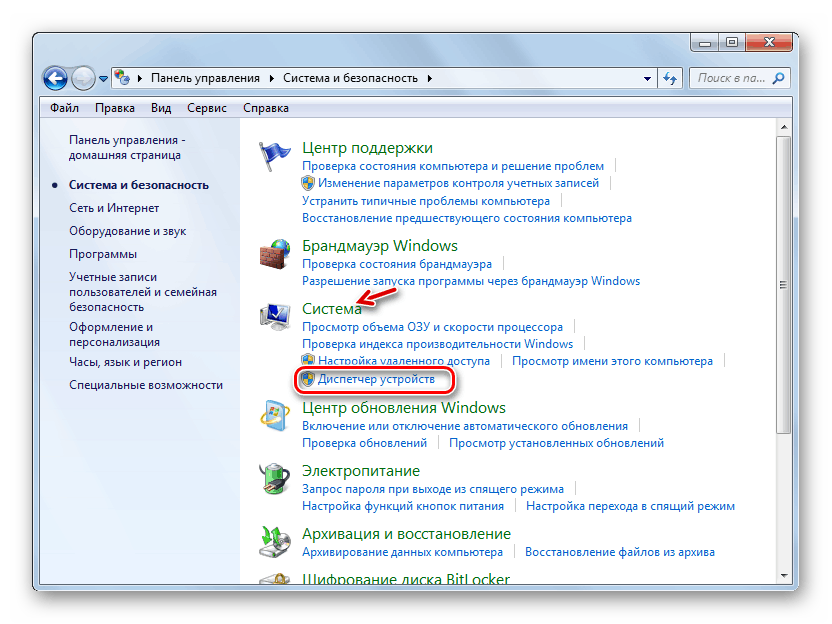The width and height of the screenshot is (832, 624).
Task: Open the Сервис menu
Action: [x=205, y=108]
